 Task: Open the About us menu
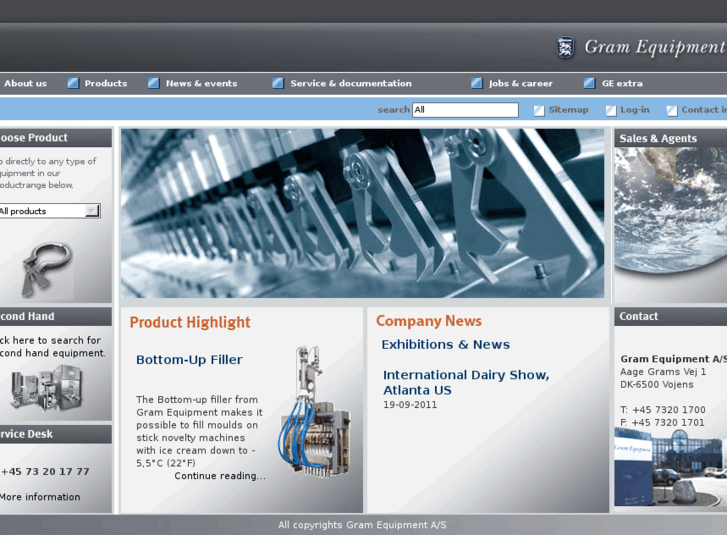pyautogui.click(x=25, y=83)
